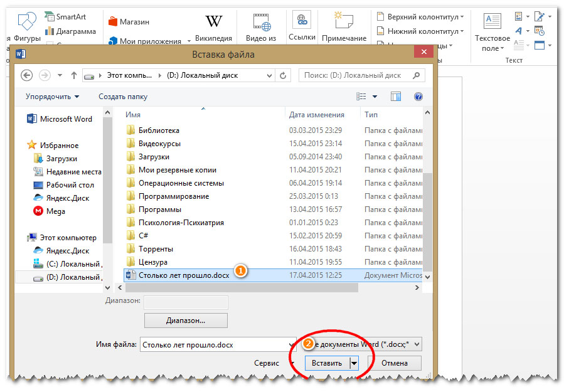Refresh the folder listing
This screenshot has height=392, width=564.
click(x=284, y=75)
